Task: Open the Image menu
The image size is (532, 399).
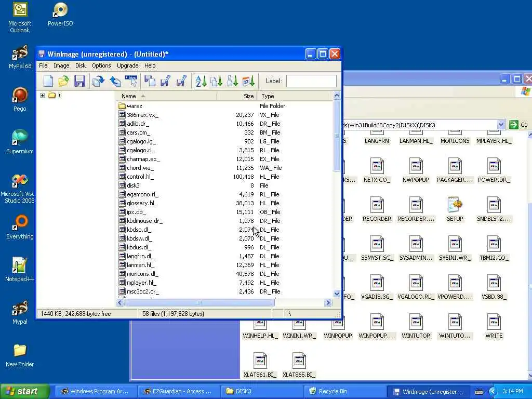Action: [61, 65]
